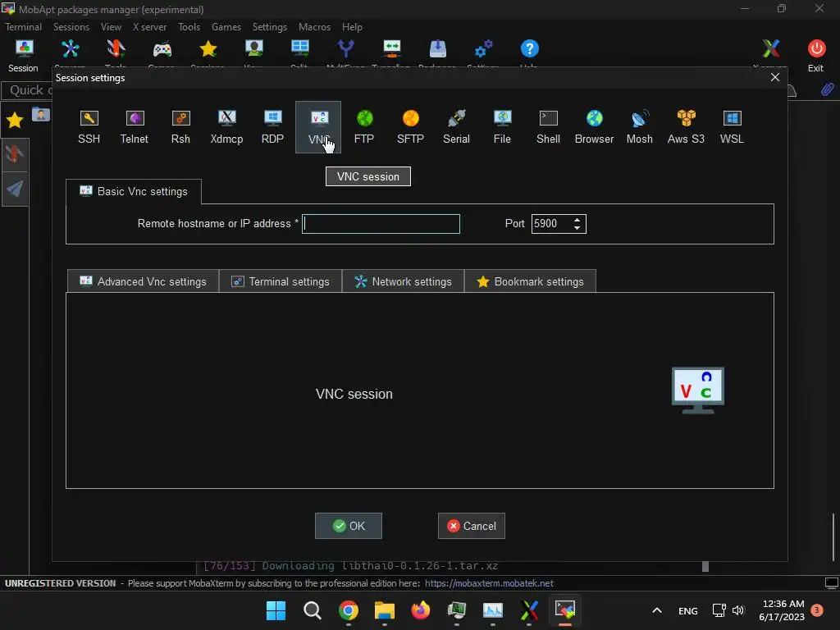This screenshot has width=840, height=630.
Task: Select the WSL session type
Action: (x=732, y=127)
